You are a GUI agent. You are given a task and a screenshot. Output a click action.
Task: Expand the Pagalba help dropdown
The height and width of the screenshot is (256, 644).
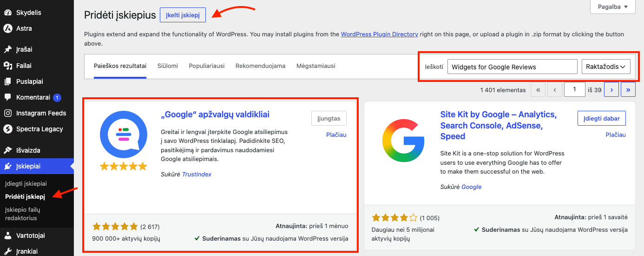612,7
